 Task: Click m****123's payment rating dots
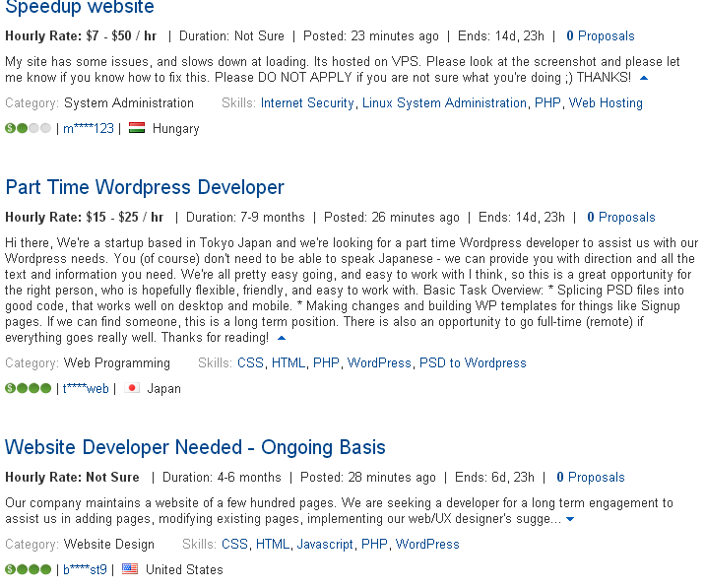28,128
